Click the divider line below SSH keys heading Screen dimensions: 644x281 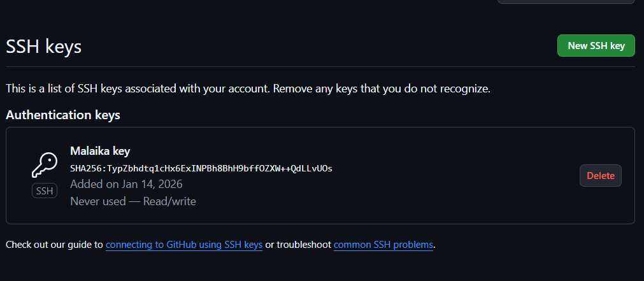click(x=318, y=66)
